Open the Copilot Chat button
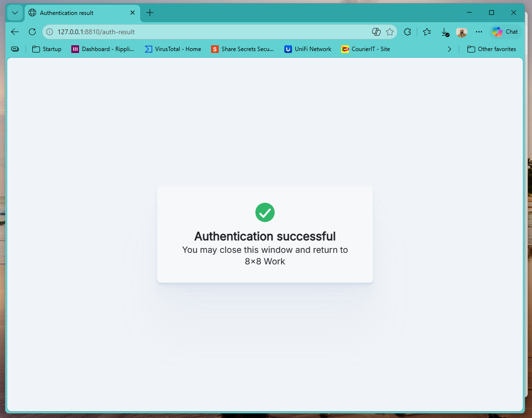This screenshot has height=418, width=532. coord(505,32)
